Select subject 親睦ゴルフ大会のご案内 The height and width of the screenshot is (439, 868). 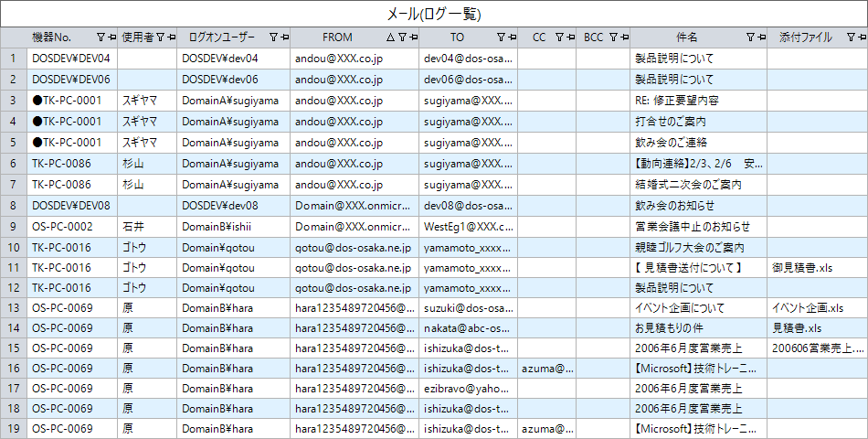tap(699, 247)
